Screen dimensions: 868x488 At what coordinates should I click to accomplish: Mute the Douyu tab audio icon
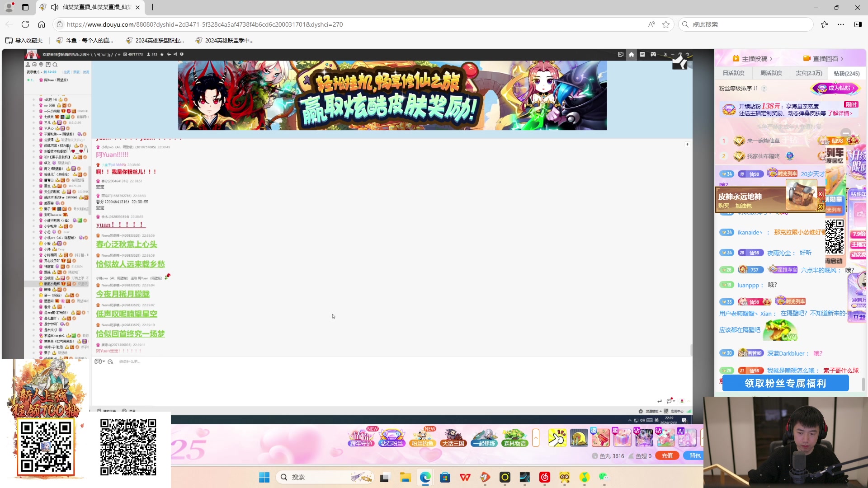(x=55, y=7)
